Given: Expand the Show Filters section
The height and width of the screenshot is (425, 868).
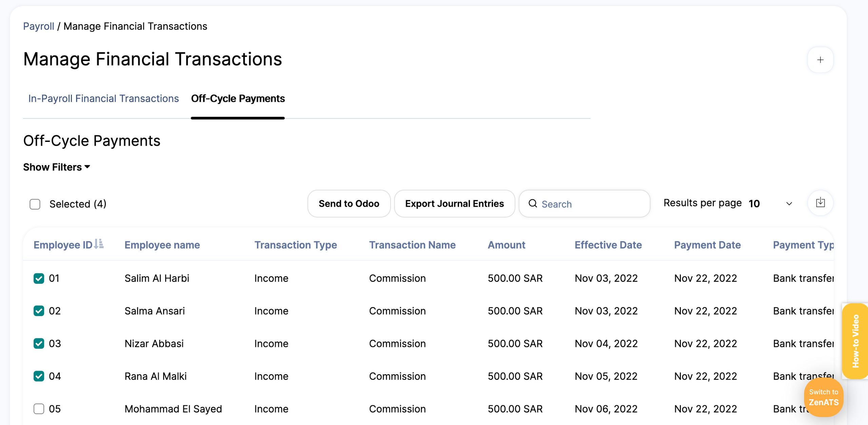Looking at the screenshot, I should click(57, 167).
